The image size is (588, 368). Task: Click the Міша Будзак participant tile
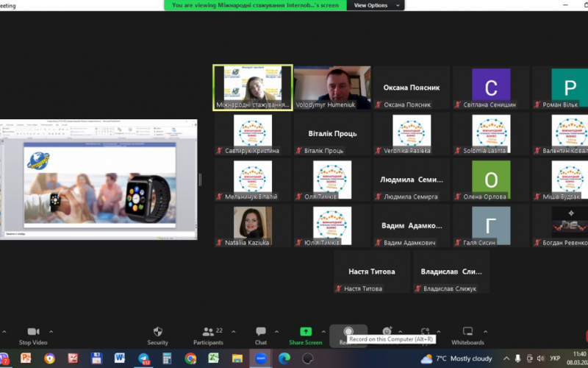click(x=560, y=180)
